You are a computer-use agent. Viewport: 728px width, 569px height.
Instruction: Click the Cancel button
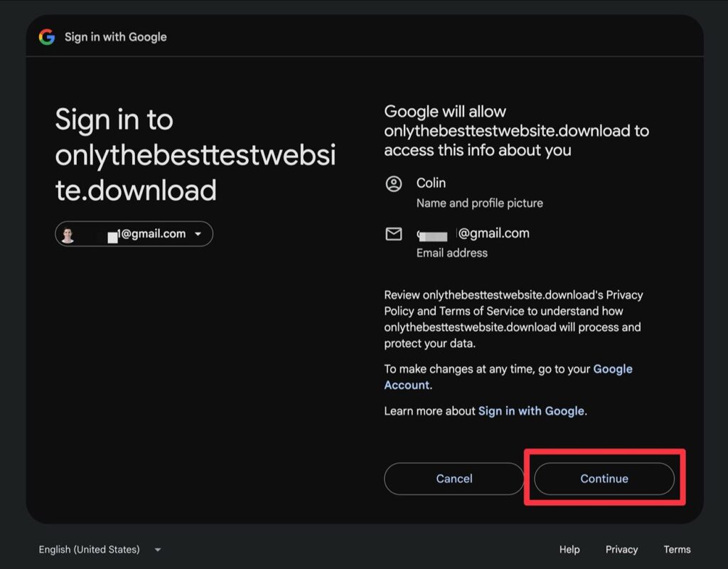[x=454, y=479]
